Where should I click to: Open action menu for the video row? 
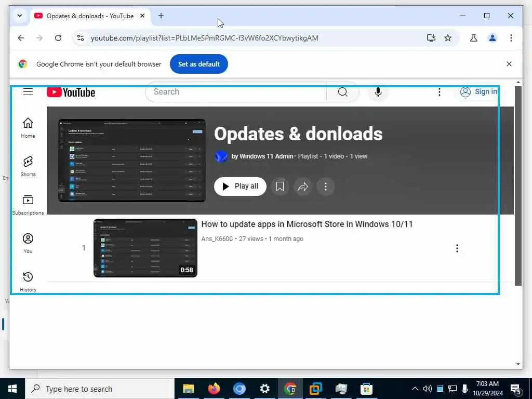[457, 248]
